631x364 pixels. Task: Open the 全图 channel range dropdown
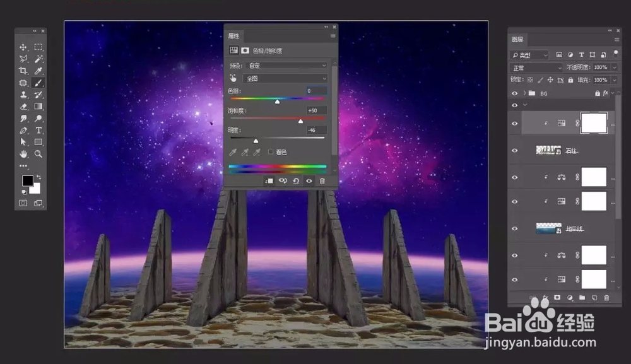[285, 78]
